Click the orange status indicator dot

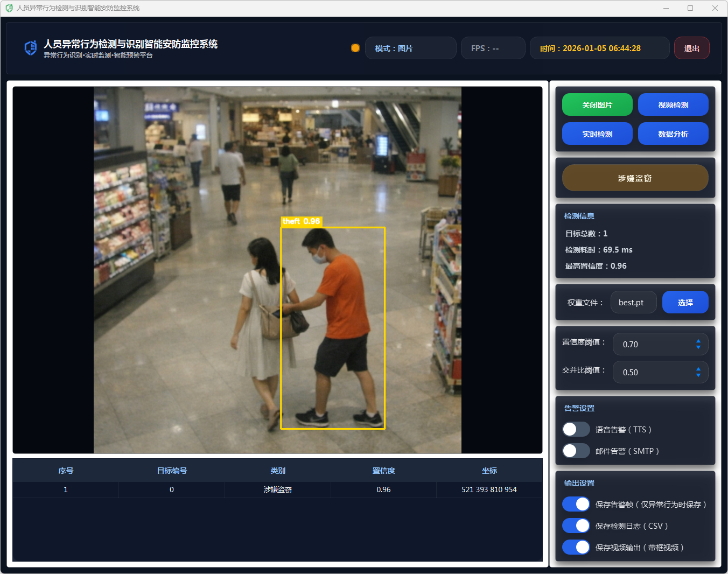click(355, 48)
